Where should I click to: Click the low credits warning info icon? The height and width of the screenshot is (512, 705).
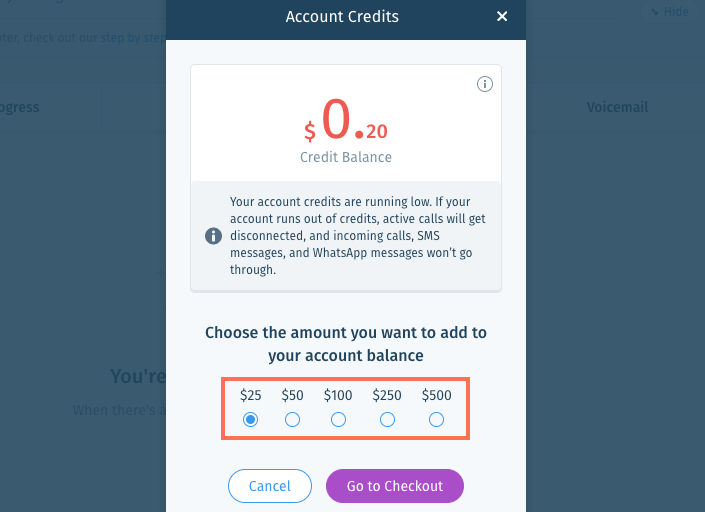click(214, 236)
